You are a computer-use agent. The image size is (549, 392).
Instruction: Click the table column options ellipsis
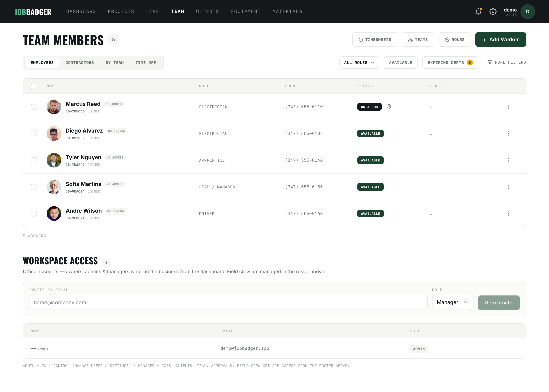(514, 86)
